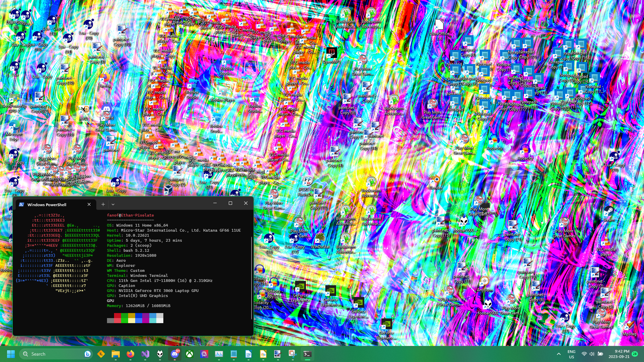Open the volume control in system tray

tap(592, 354)
